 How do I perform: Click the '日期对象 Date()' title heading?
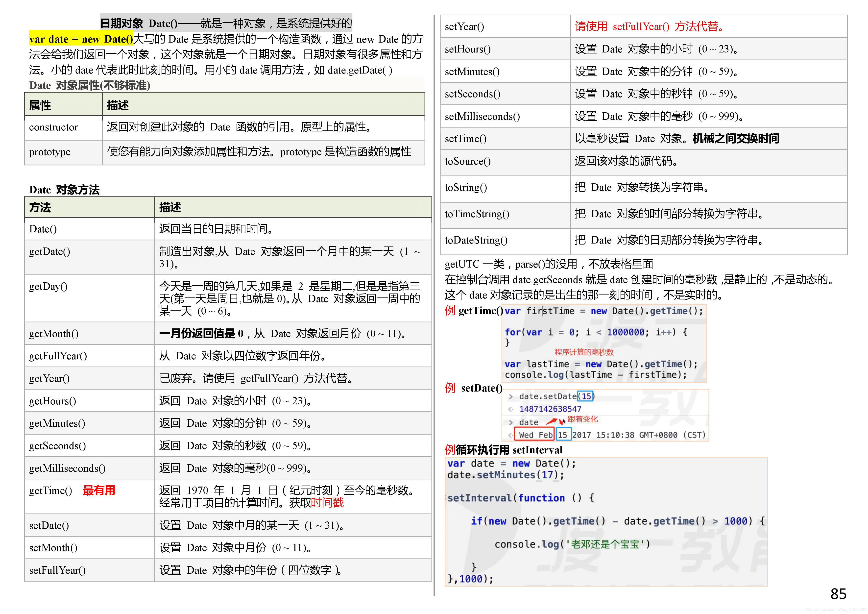coord(139,24)
